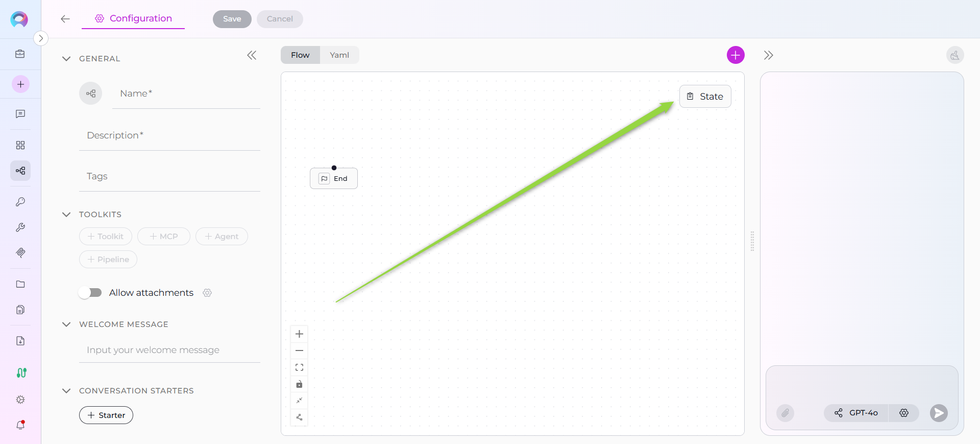The image size is (980, 444).
Task: Select the Flow tab
Action: tap(300, 55)
